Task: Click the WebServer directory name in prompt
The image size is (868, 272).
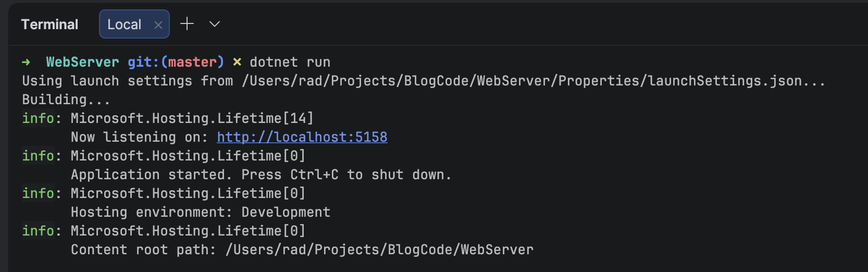Action: (83, 62)
